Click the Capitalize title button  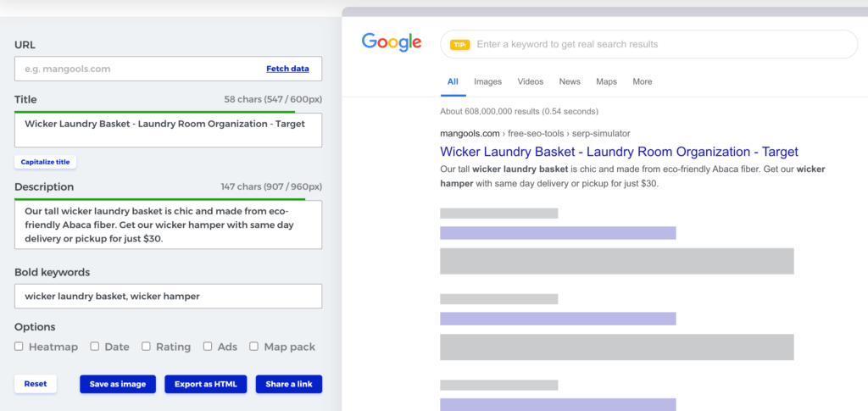[x=46, y=162]
